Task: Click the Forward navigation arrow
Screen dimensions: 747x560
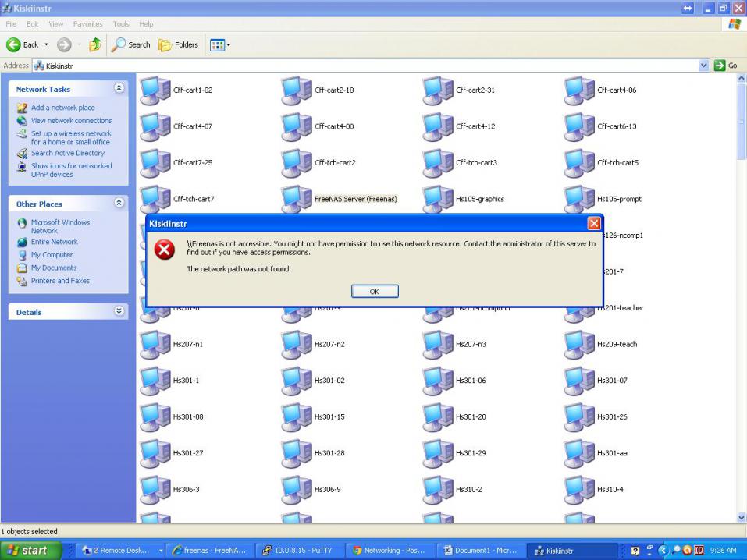Action: [64, 44]
